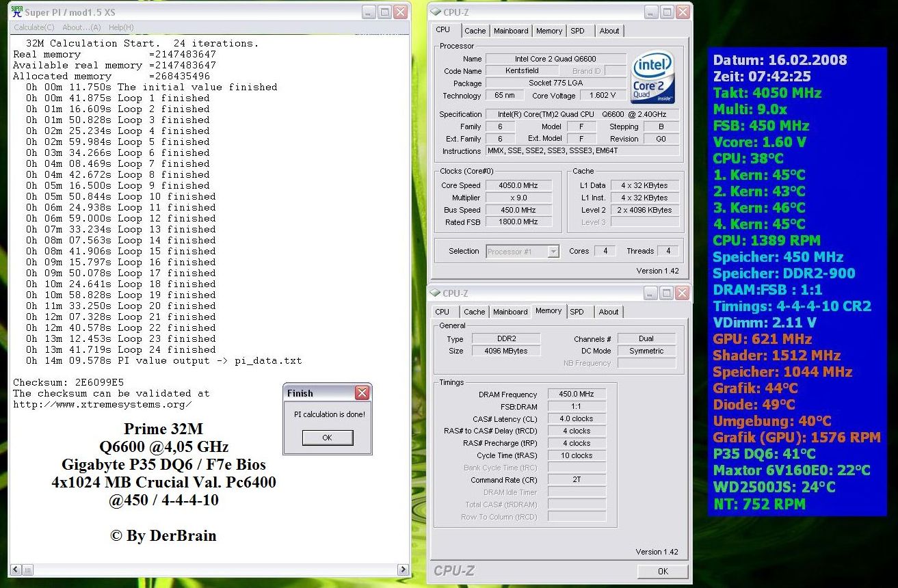Click the 'Loop 24 finished' line in Super PI
The height and width of the screenshot is (588, 898).
pos(121,349)
